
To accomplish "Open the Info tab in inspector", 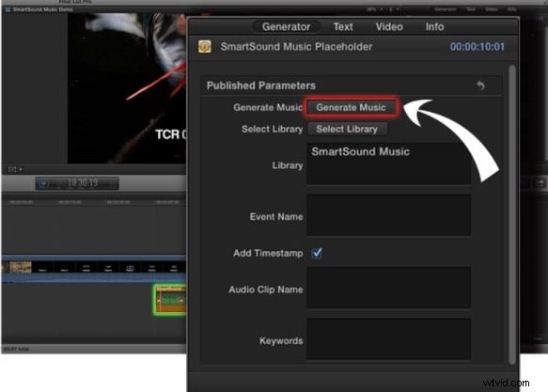I will [x=434, y=27].
